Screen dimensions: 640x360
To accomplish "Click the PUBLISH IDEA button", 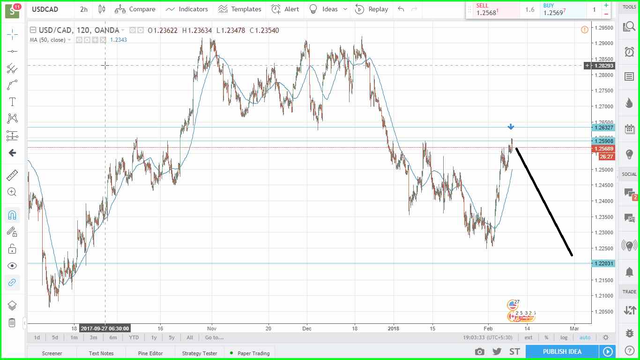I will pos(562,351).
